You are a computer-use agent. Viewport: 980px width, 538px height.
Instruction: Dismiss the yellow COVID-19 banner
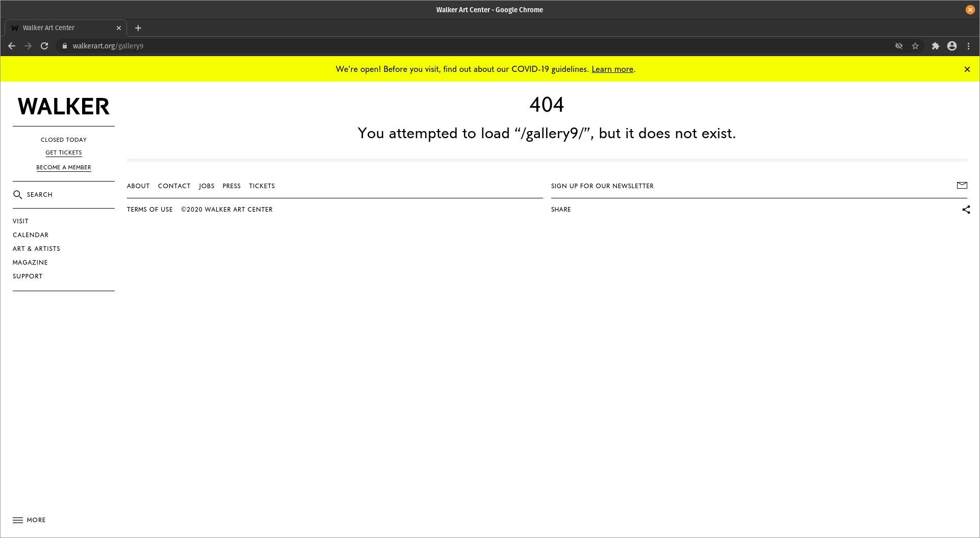coord(967,69)
